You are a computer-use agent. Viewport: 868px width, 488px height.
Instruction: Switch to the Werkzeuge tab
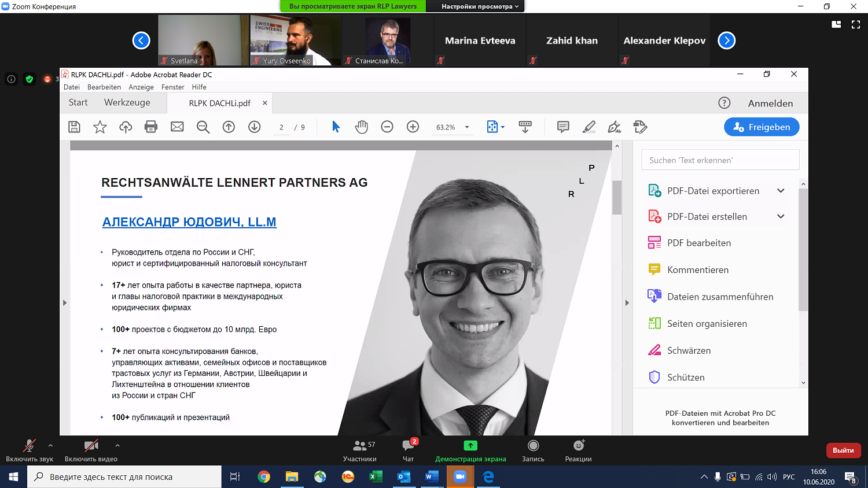[127, 102]
